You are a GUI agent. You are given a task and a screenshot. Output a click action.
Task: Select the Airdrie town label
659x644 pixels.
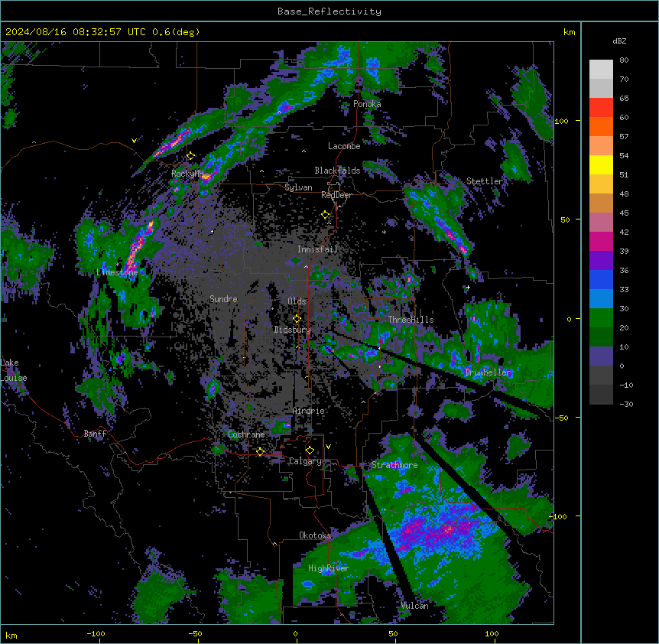[308, 411]
